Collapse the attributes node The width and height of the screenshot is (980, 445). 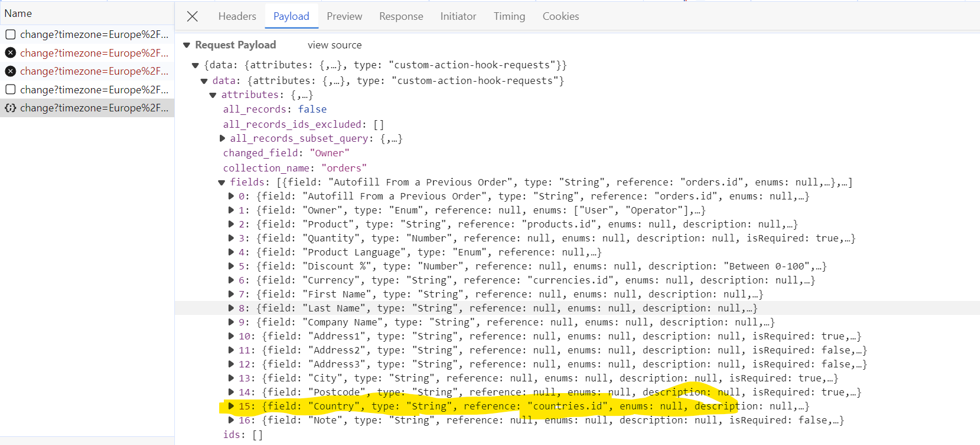click(x=213, y=95)
